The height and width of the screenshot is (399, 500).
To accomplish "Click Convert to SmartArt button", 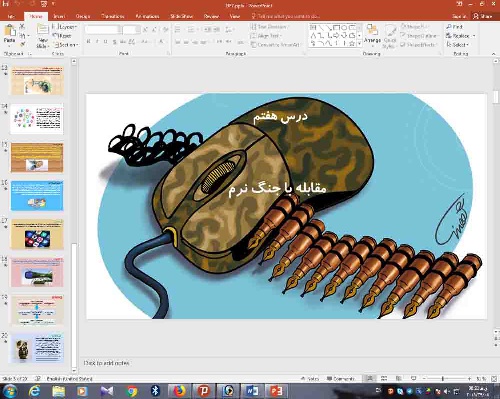I will click(275, 45).
